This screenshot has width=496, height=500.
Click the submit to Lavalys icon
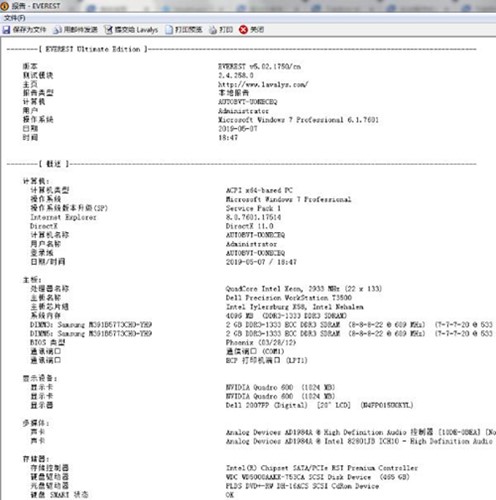coord(108,30)
